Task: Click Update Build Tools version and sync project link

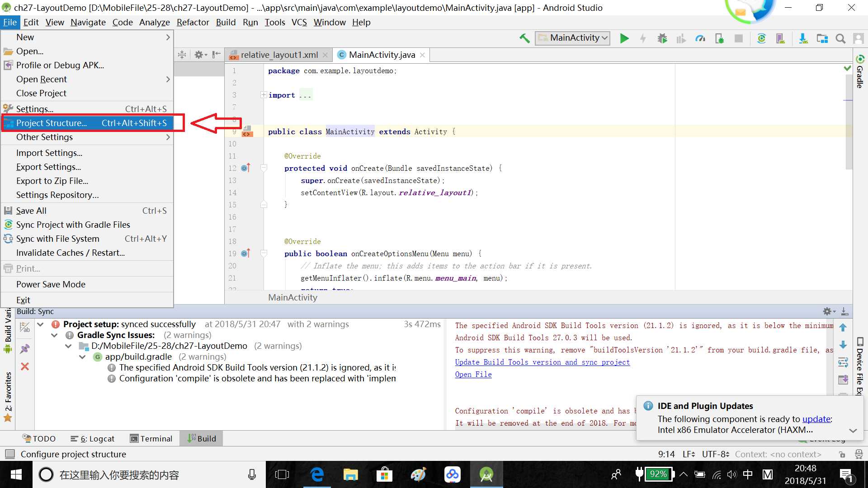Action: (541, 362)
